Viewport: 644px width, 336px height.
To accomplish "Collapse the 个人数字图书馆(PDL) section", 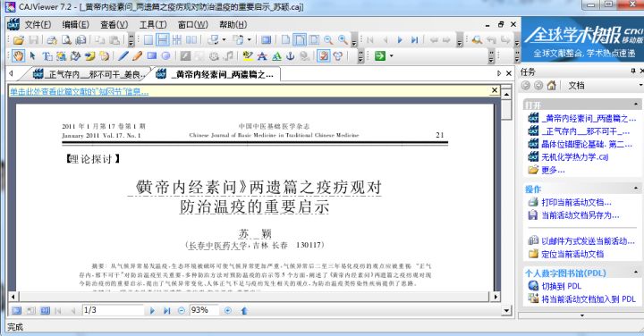I will click(636, 273).
